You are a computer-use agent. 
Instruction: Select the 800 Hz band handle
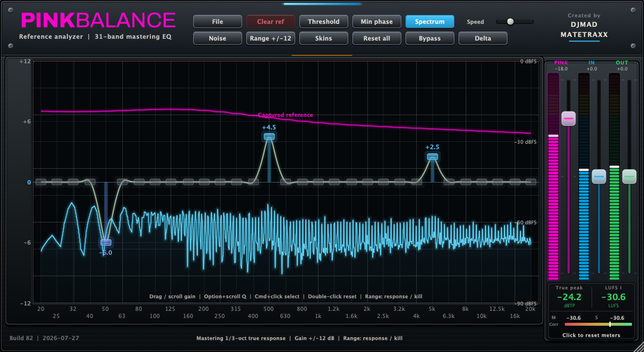click(302, 182)
